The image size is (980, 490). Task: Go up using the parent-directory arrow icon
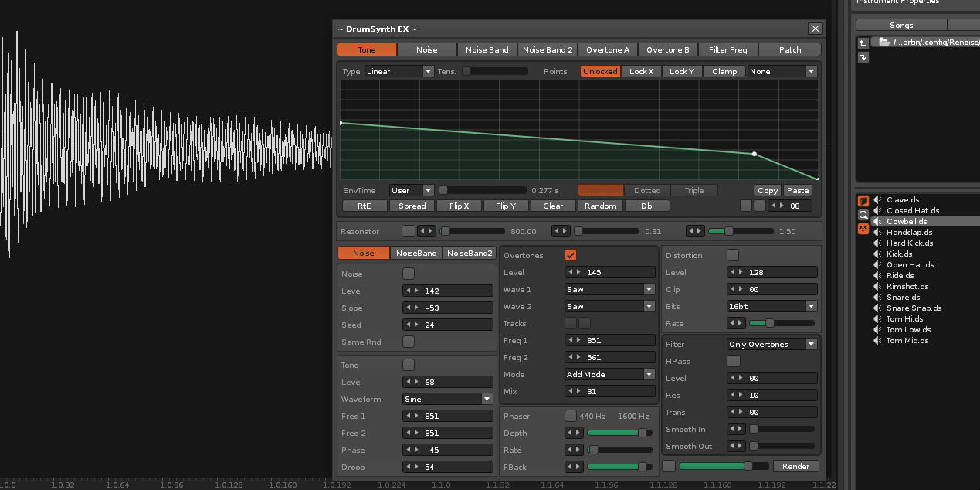[x=863, y=43]
